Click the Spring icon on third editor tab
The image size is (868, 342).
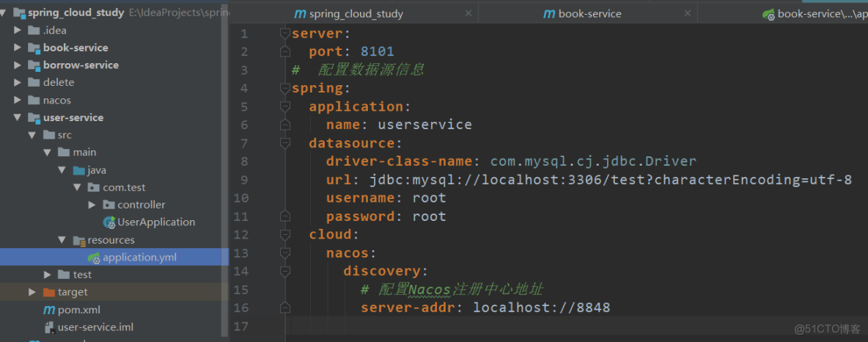pyautogui.click(x=768, y=14)
